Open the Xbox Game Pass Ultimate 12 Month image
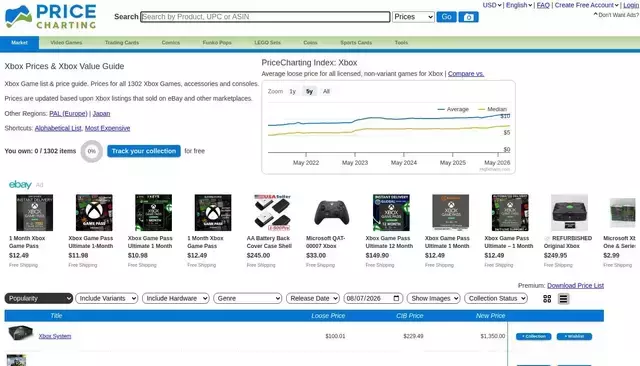Image resolution: width=640 pixels, height=366 pixels. coord(391,213)
